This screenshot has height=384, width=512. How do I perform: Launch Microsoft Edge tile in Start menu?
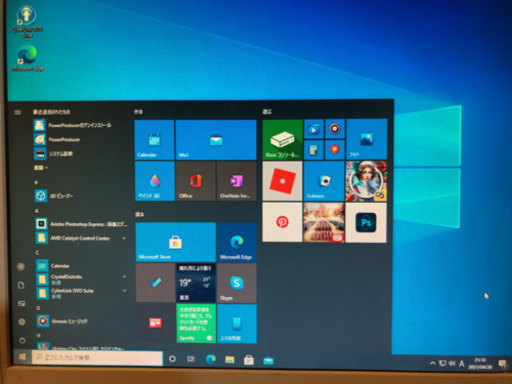[237, 242]
